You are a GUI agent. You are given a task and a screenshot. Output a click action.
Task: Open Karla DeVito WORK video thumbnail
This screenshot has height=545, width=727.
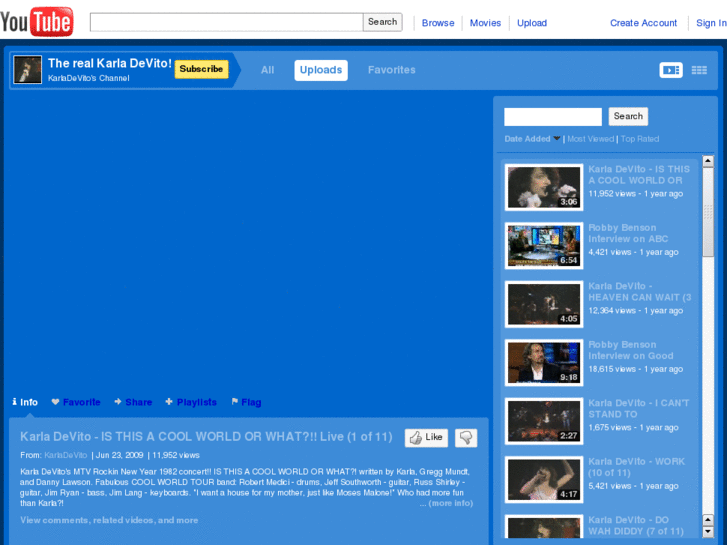(x=544, y=480)
